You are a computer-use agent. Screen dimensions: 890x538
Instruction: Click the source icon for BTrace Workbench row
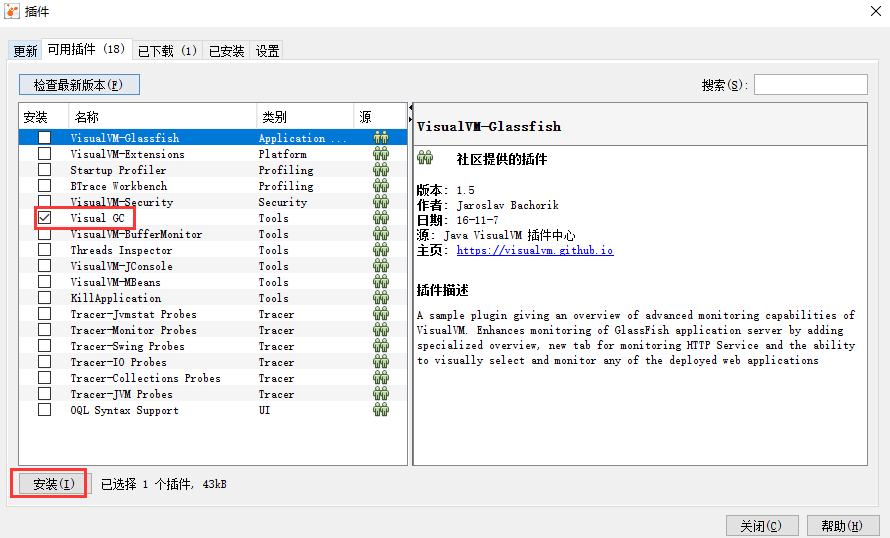(x=381, y=186)
